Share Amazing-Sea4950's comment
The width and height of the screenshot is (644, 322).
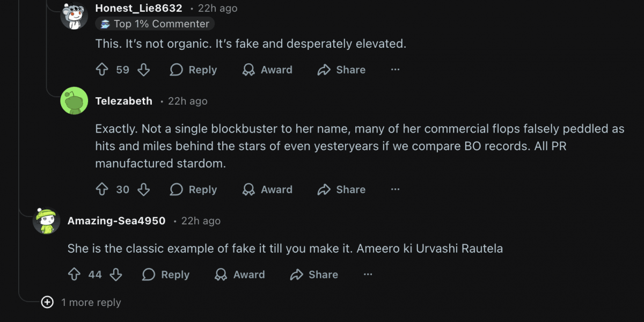(x=314, y=274)
